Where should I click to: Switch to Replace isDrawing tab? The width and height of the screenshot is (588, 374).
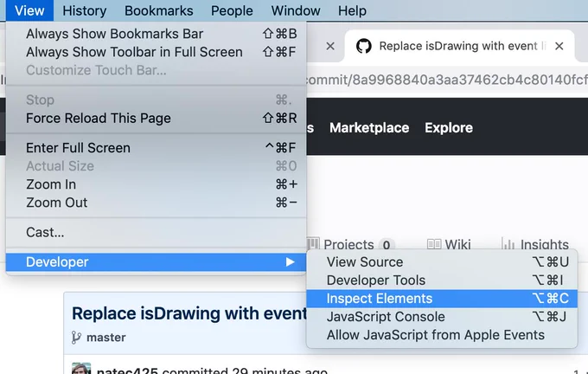point(462,46)
